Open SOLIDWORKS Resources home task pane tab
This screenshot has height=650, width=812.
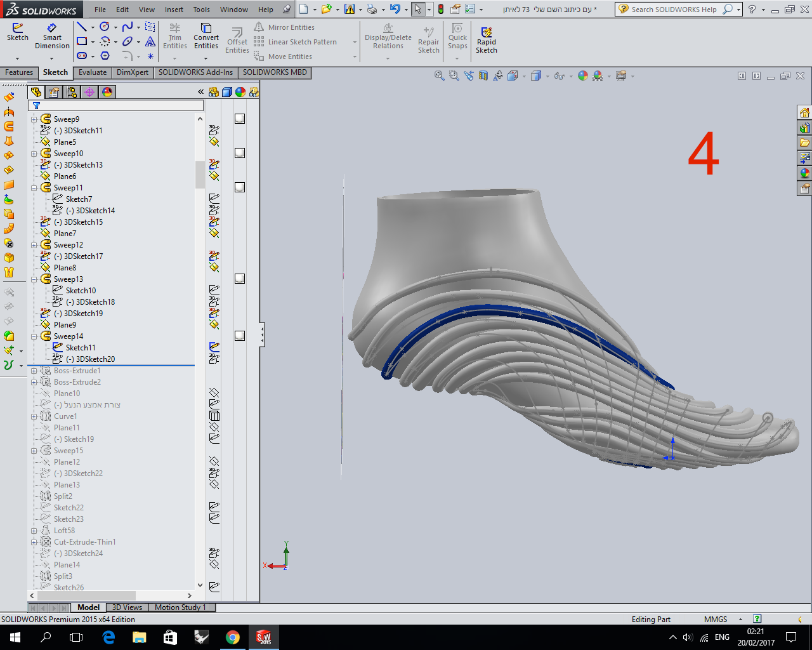(x=804, y=112)
